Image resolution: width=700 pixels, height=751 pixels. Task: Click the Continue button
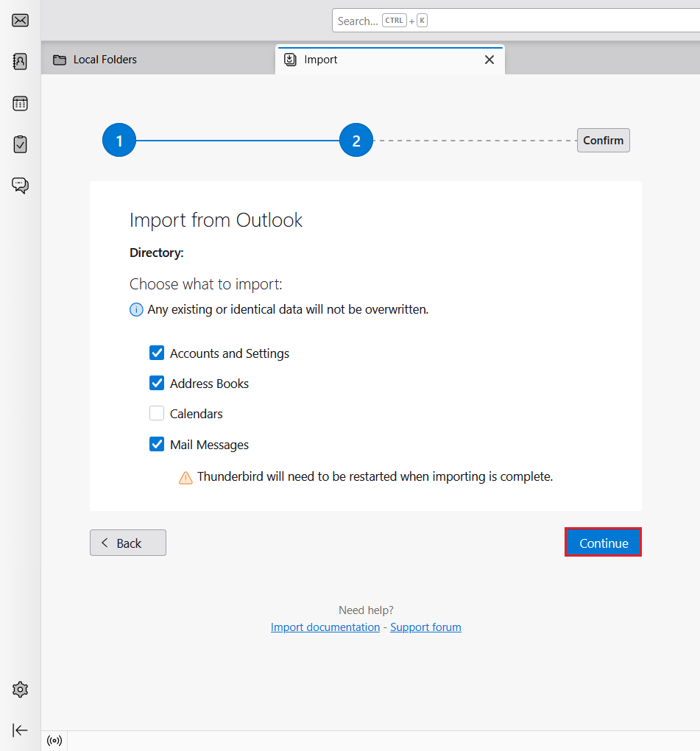click(x=604, y=543)
